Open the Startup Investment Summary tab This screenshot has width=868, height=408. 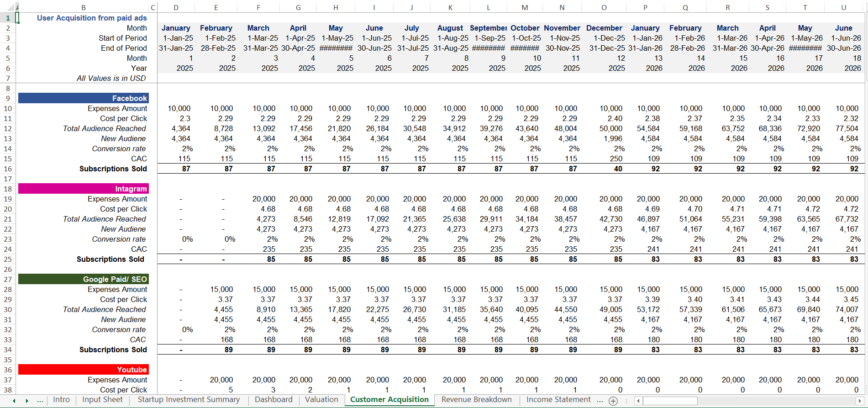[x=189, y=400]
